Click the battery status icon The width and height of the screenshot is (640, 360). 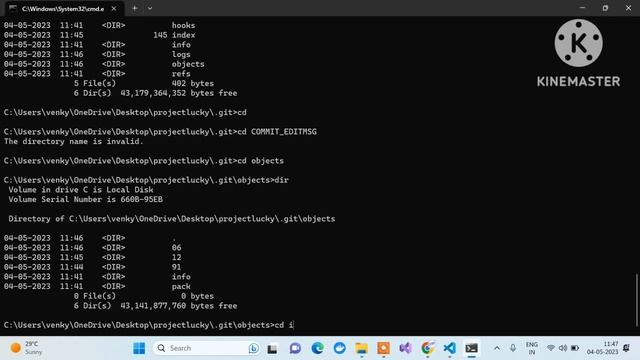point(575,348)
